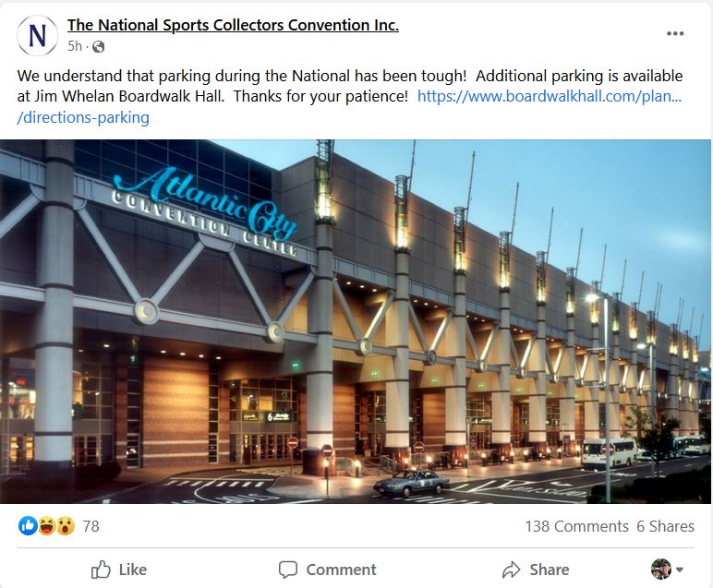View the 6 Shares list
The image size is (713, 588).
pos(665,526)
